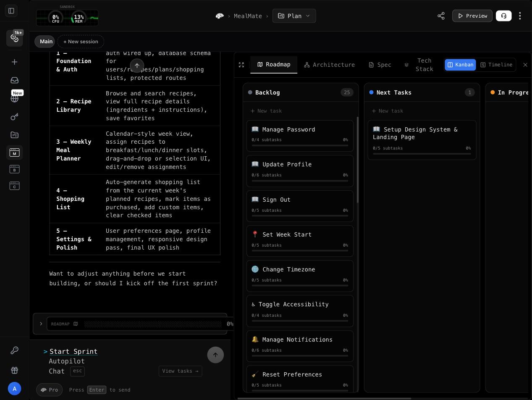This screenshot has width=532, height=400.
Task: Choose the Chat option
Action: 57,371
